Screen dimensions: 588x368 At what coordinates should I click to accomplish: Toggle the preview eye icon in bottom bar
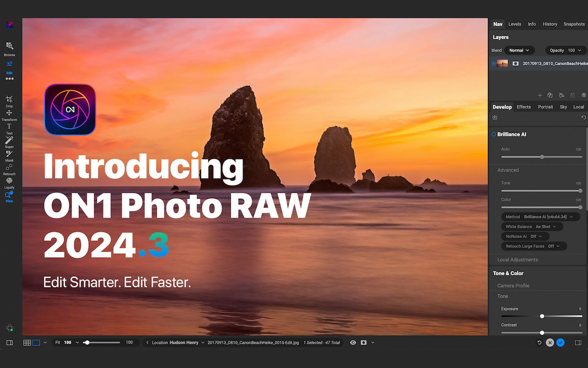353,342
